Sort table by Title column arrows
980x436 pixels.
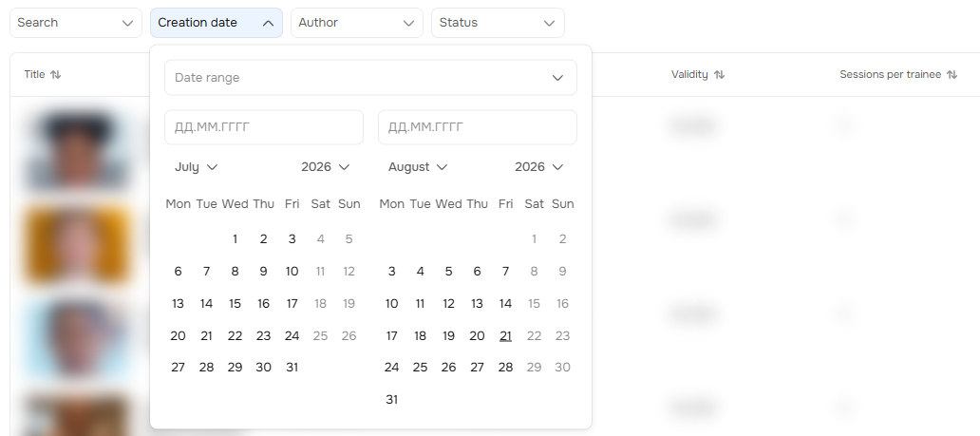tap(56, 74)
